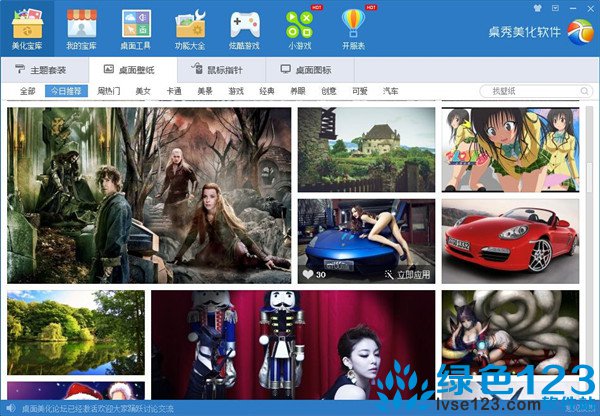This screenshot has height=416, width=600.
Task: Filter wallpapers by 汽车 category
Action: pyautogui.click(x=389, y=91)
